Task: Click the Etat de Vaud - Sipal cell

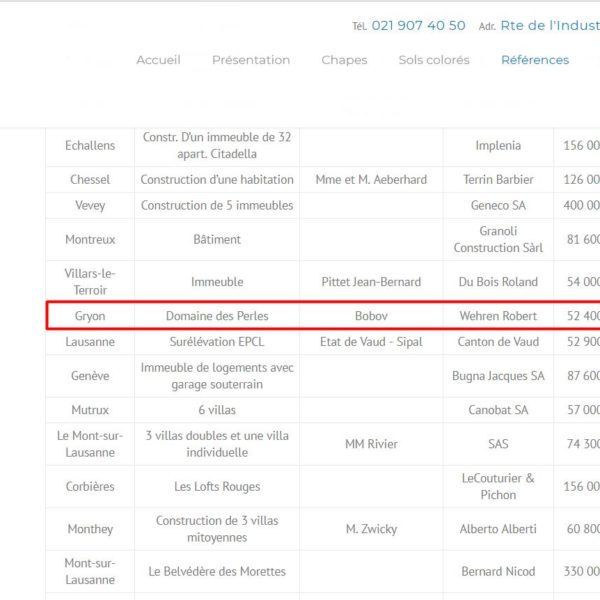Action: [370, 342]
